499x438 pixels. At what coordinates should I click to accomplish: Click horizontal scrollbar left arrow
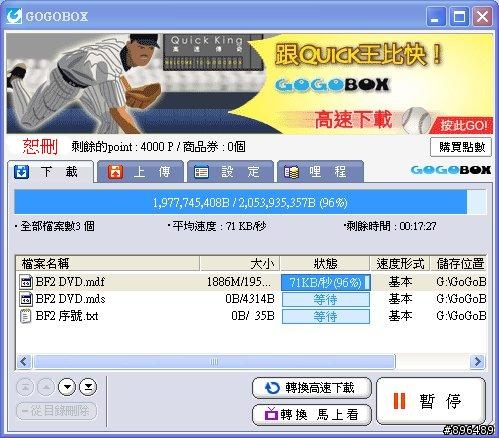pyautogui.click(x=24, y=361)
